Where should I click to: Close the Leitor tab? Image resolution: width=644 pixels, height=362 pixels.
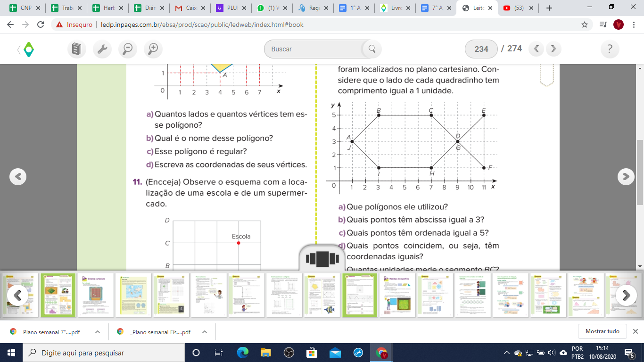(491, 8)
